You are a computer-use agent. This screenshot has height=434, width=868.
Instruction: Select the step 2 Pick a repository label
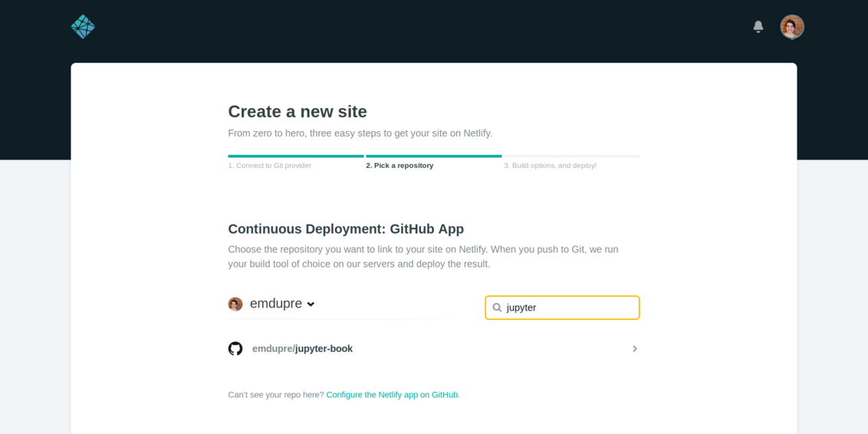click(399, 166)
